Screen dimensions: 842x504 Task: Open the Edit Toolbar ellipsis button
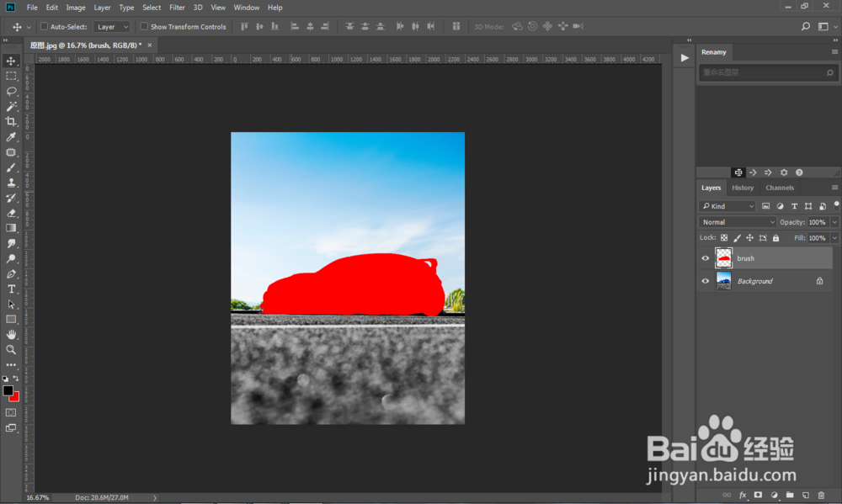coord(11,364)
